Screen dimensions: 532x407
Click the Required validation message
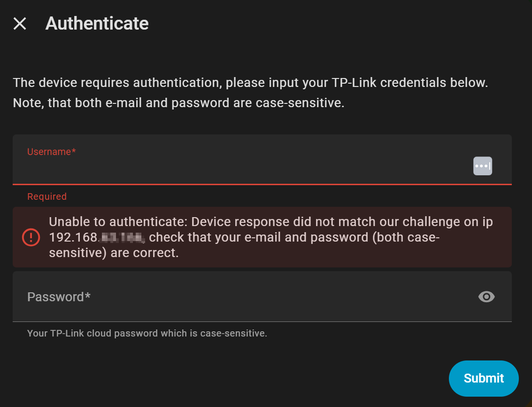[47, 196]
